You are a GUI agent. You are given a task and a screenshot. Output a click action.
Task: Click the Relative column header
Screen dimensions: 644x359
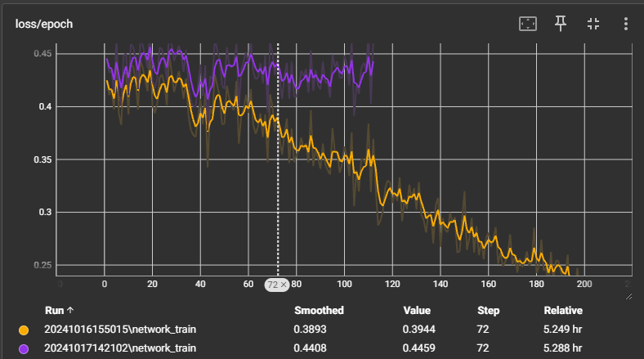click(x=562, y=311)
